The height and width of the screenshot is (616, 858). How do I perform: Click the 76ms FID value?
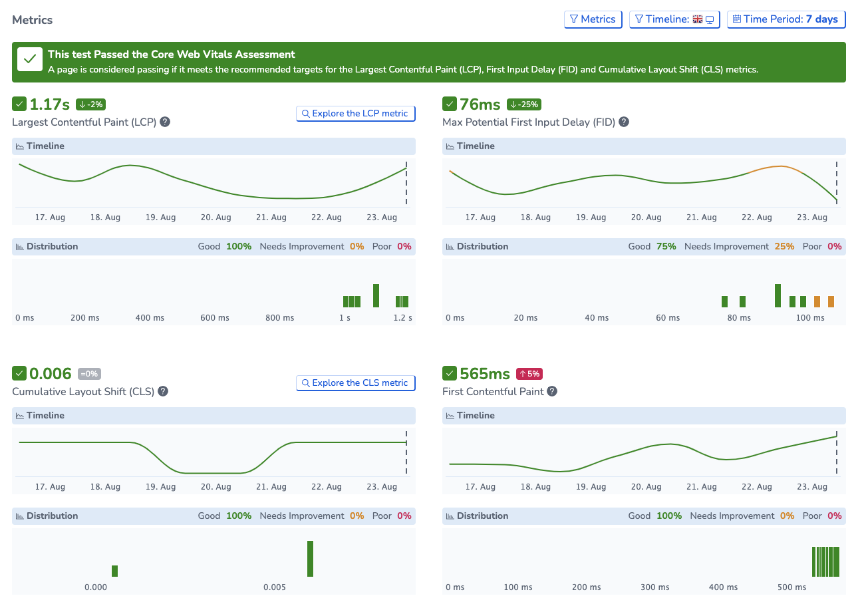click(480, 104)
